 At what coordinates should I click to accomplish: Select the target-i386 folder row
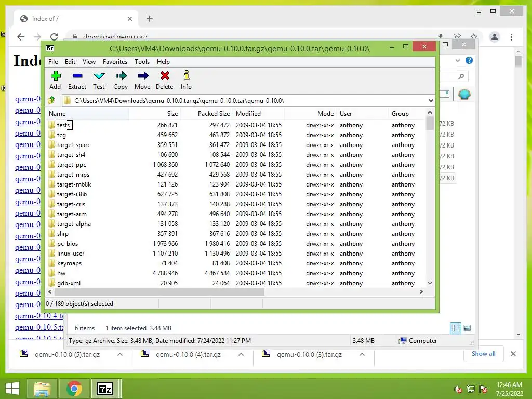(235, 194)
